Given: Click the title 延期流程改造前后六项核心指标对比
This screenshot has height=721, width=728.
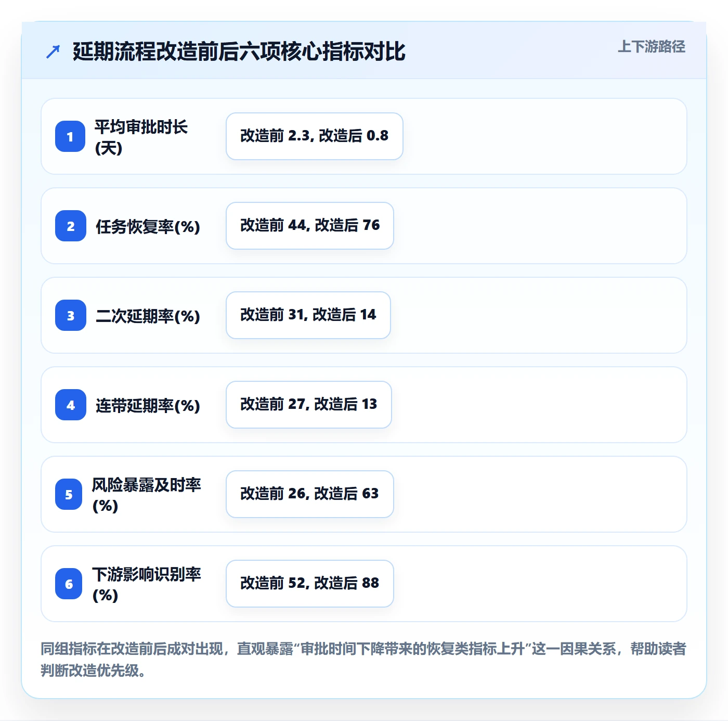Looking at the screenshot, I should (x=239, y=51).
